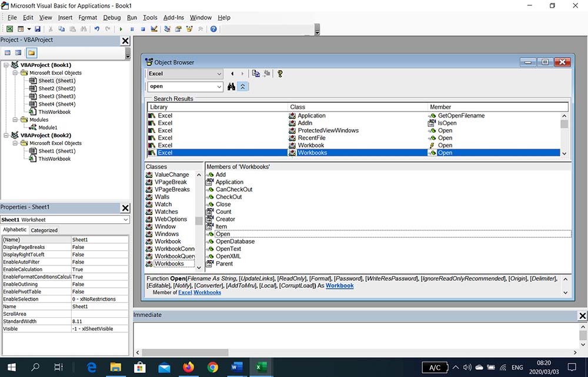Image resolution: width=588 pixels, height=377 pixels.
Task: Close the Project - VBAProject panel
Action: click(126, 41)
